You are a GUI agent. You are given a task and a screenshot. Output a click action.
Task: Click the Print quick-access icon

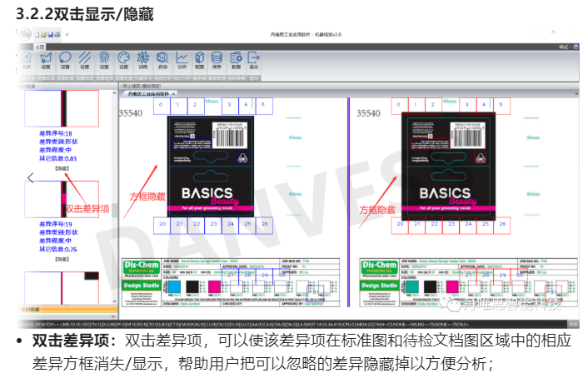[57, 35]
